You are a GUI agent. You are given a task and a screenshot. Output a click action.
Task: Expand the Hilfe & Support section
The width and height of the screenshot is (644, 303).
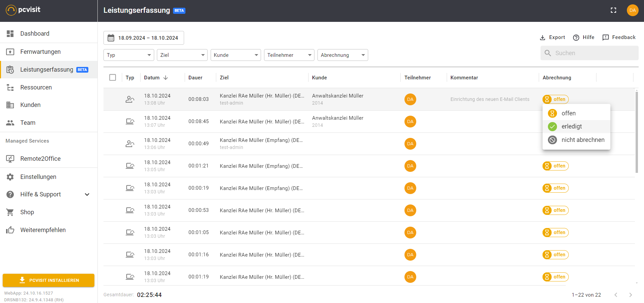pos(87,194)
